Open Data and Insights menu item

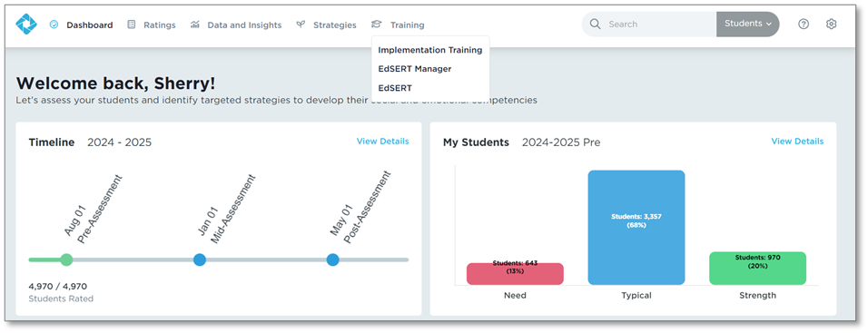244,24
